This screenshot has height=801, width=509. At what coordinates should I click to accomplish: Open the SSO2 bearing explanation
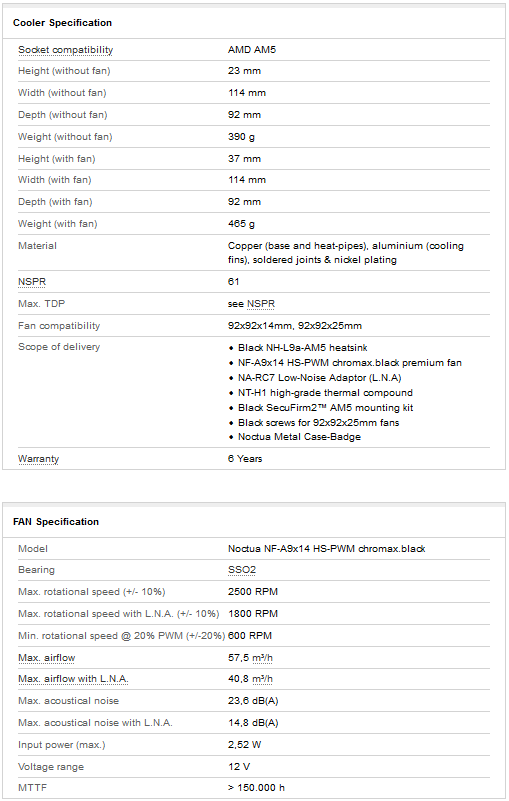point(242,570)
